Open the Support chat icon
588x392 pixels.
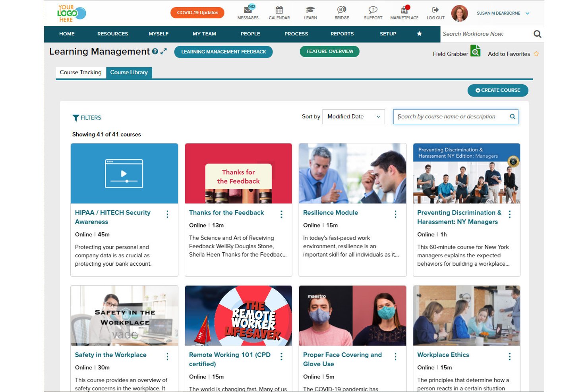(x=373, y=10)
